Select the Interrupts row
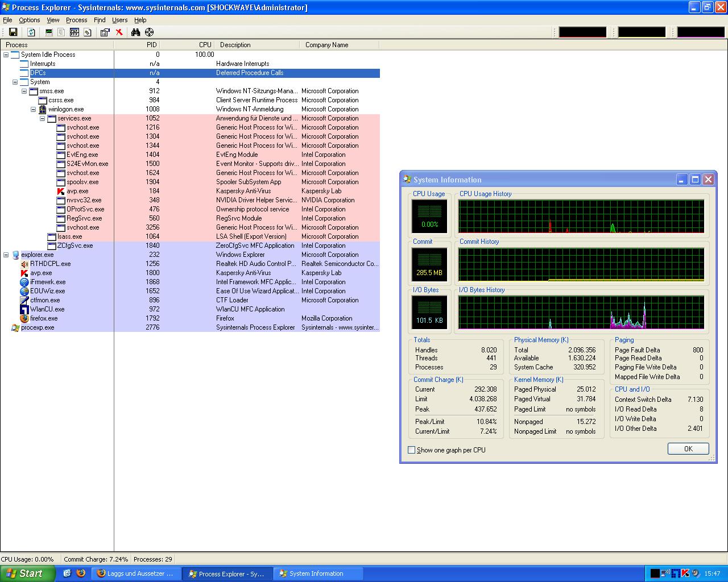The image size is (728, 582). pyautogui.click(x=190, y=64)
